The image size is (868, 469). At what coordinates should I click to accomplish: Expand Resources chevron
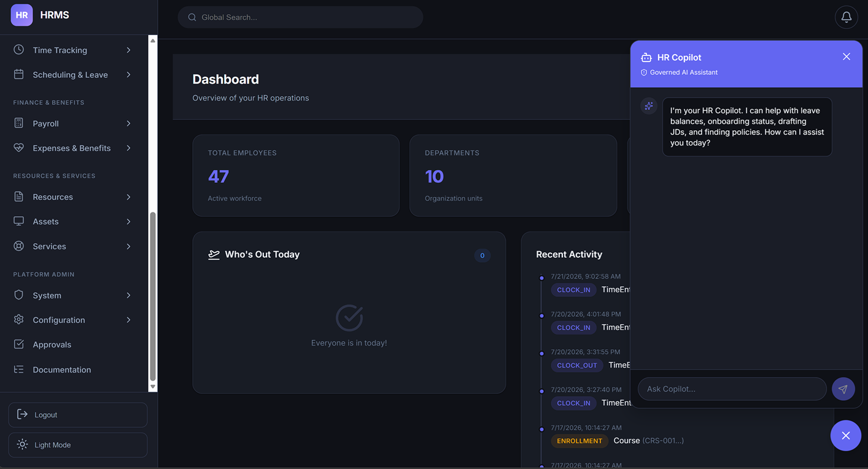(128, 196)
